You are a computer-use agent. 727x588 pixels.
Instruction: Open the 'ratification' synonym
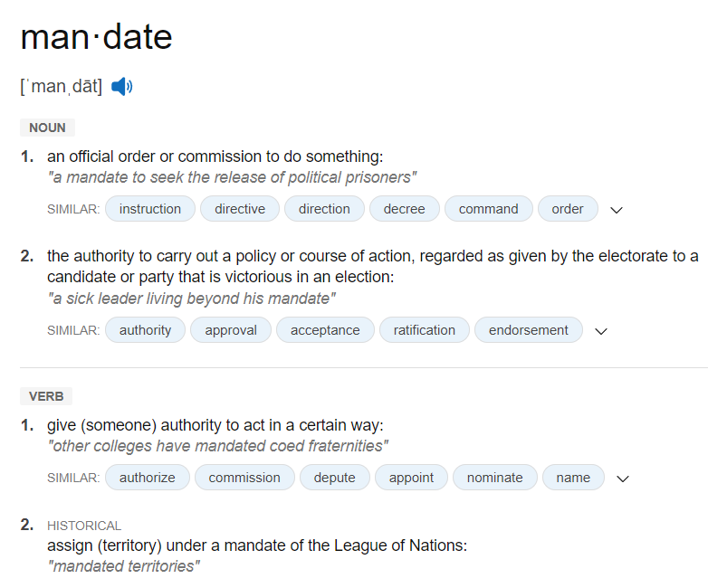425,330
